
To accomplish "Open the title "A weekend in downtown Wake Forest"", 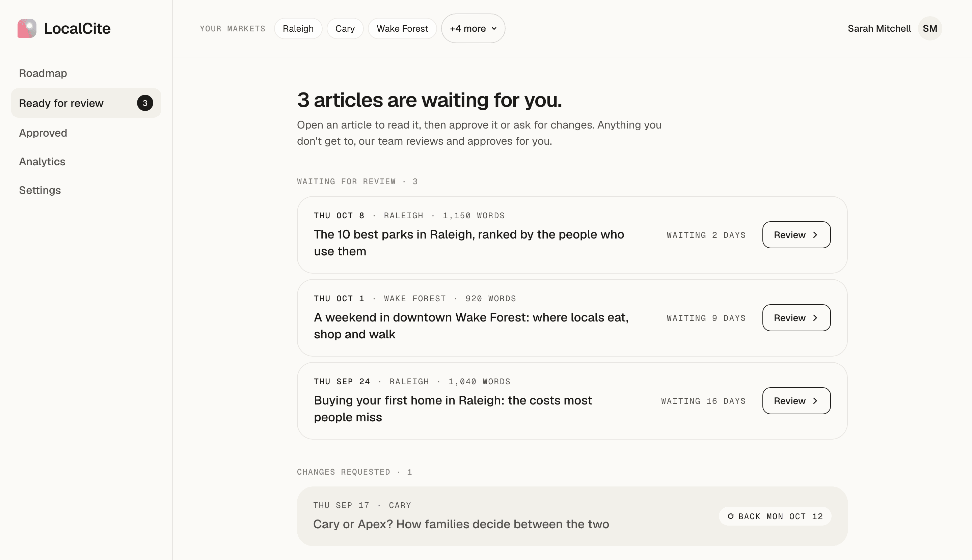I will [x=471, y=326].
